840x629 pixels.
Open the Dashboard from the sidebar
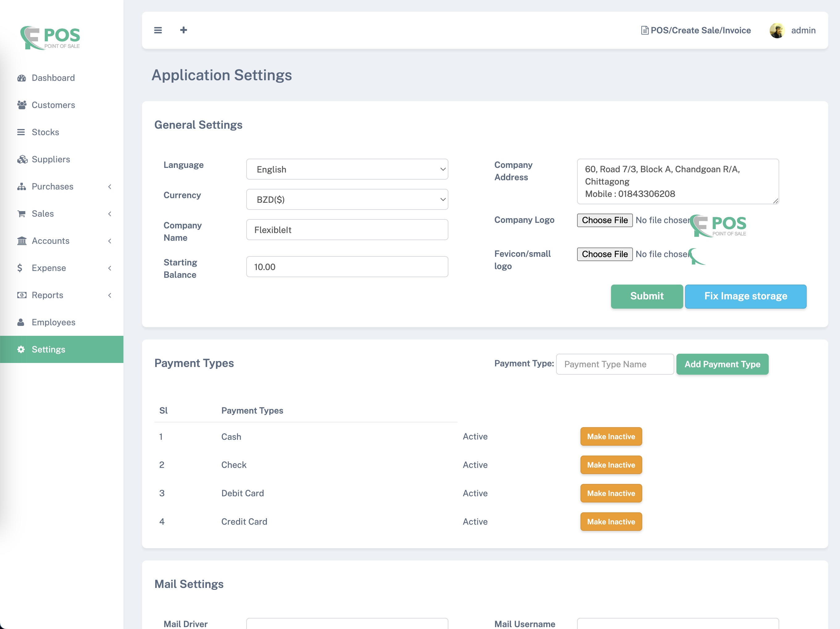pyautogui.click(x=53, y=77)
